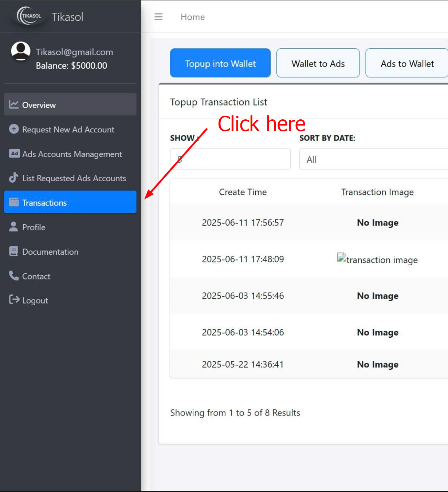Click the Balance: $5000.00 text
The image size is (448, 492).
pos(71,66)
